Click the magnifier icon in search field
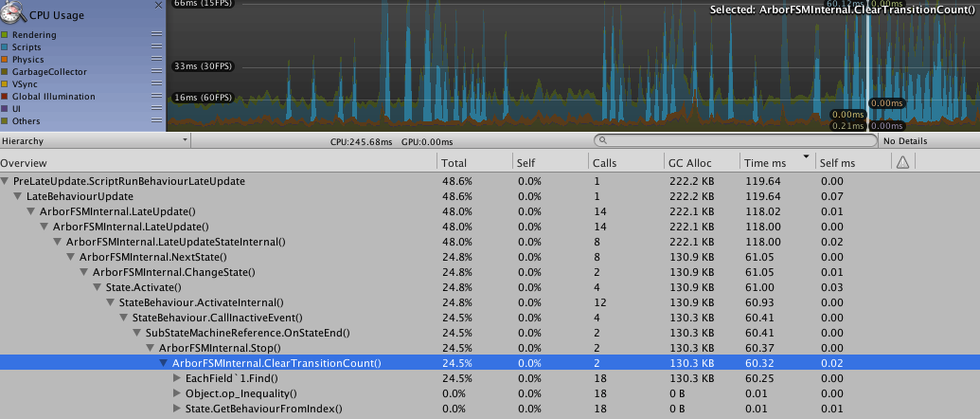Screen dimensions: 980x419 pos(601,141)
